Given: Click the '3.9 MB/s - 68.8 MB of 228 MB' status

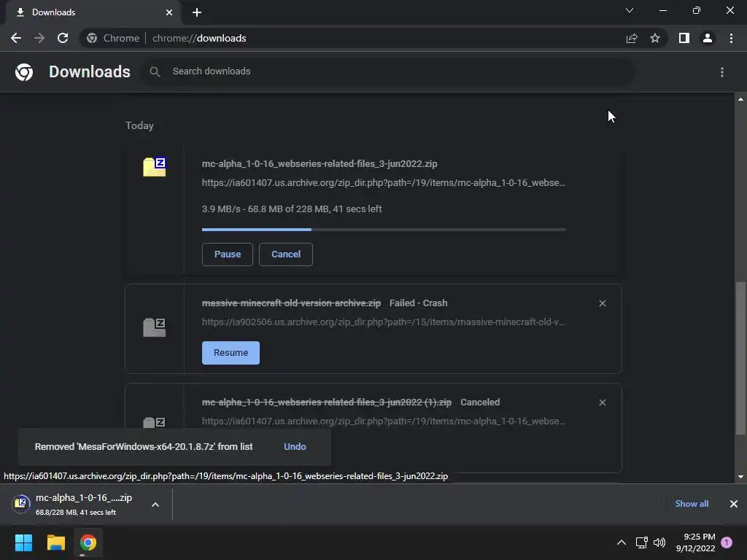Looking at the screenshot, I should click(x=292, y=209).
